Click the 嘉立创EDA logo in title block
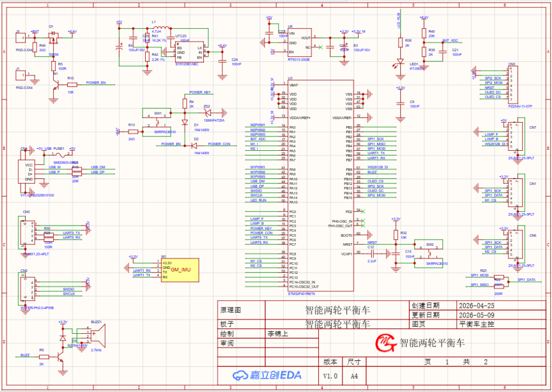Viewport: 552px width, 392px height. [x=267, y=375]
